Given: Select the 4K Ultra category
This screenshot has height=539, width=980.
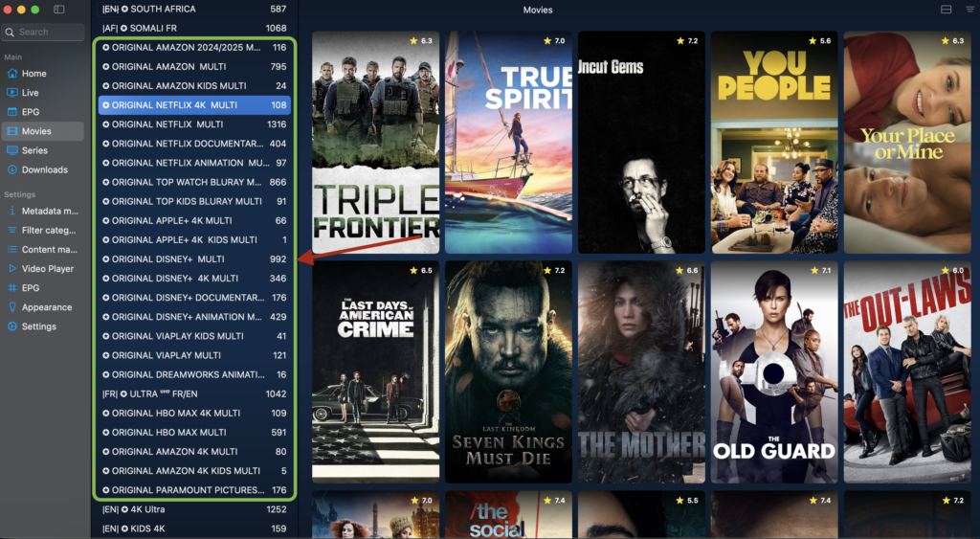Looking at the screenshot, I should point(194,509).
